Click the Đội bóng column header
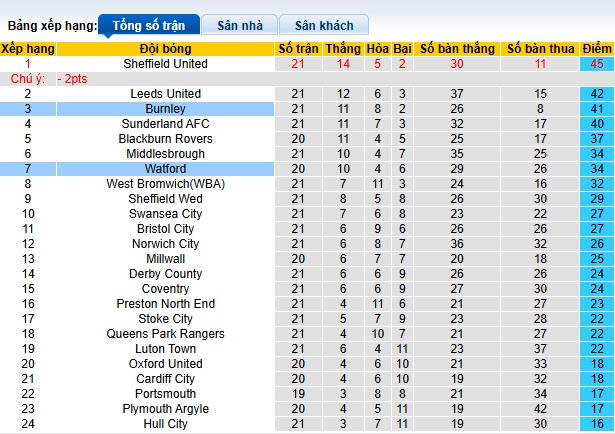615x434 pixels. tap(165, 48)
